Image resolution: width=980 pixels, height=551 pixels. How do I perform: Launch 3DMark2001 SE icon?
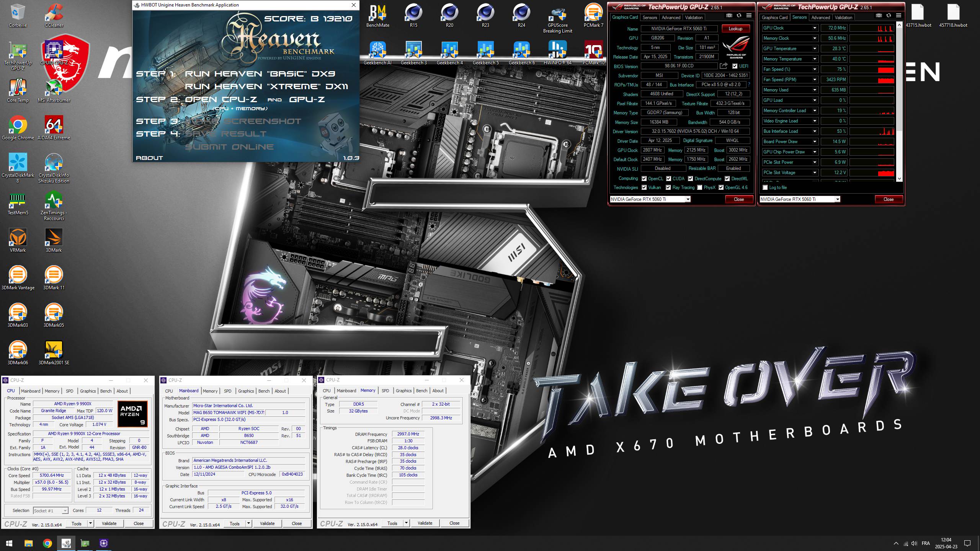(x=54, y=353)
